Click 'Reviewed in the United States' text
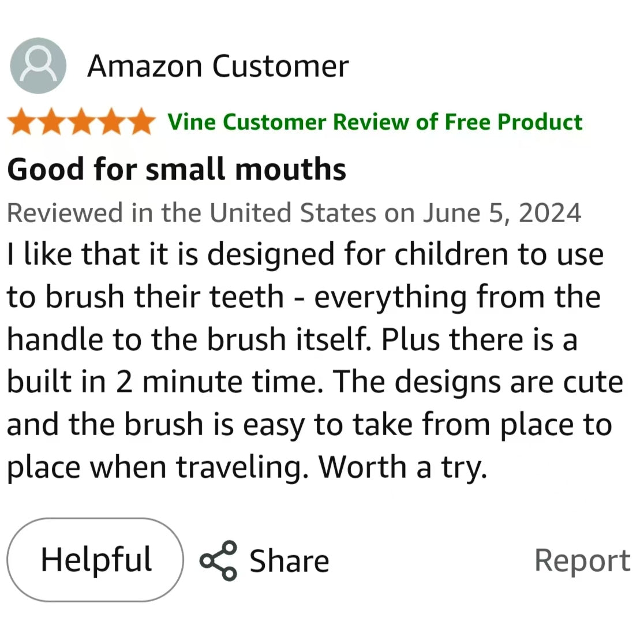This screenshot has height=644, width=644. tap(192, 213)
